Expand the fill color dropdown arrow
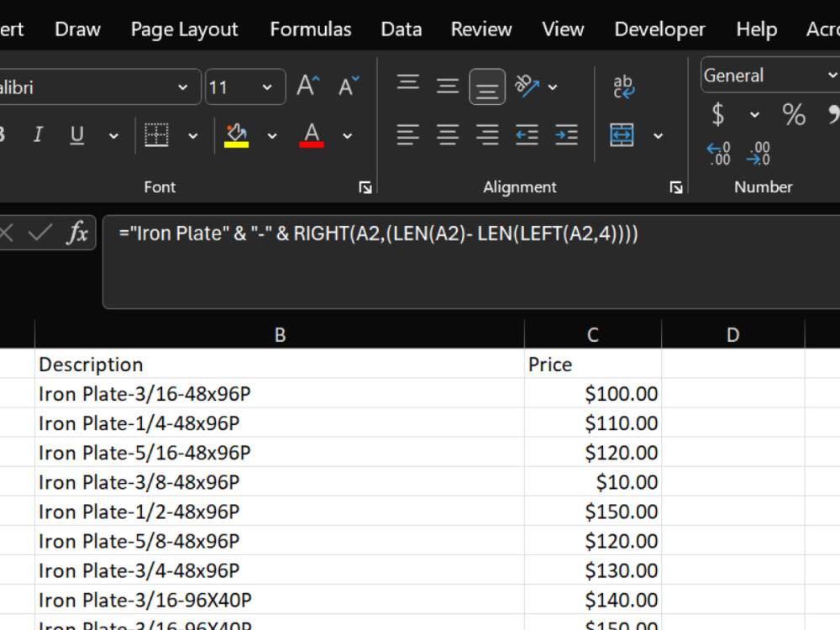This screenshot has width=840, height=630. 272,135
